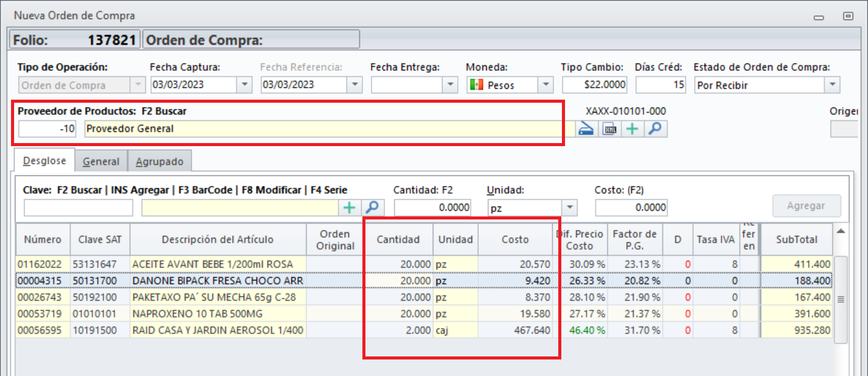This screenshot has height=376, width=868.
Task: Click the Mexican flag in Moneda field
Action: pyautogui.click(x=476, y=85)
